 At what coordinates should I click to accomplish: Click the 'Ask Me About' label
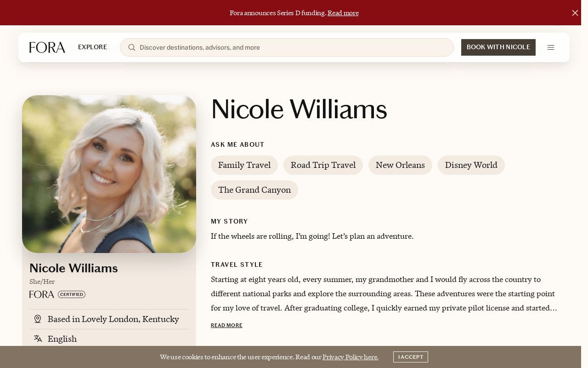coord(237,144)
